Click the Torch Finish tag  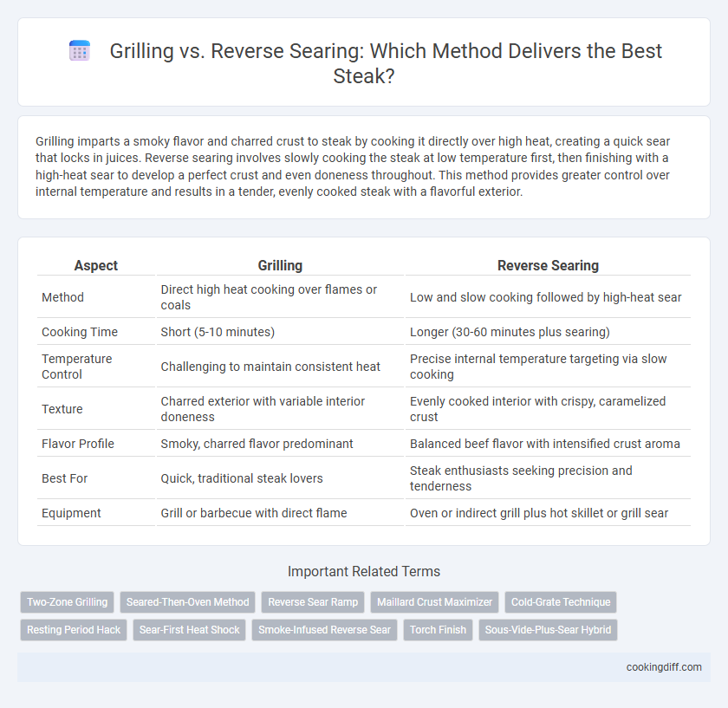(438, 630)
